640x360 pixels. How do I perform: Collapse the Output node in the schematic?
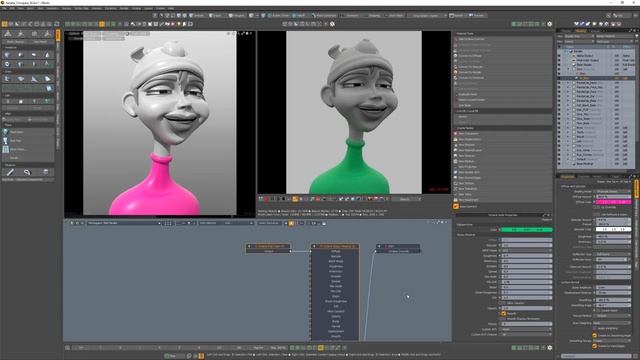378,246
